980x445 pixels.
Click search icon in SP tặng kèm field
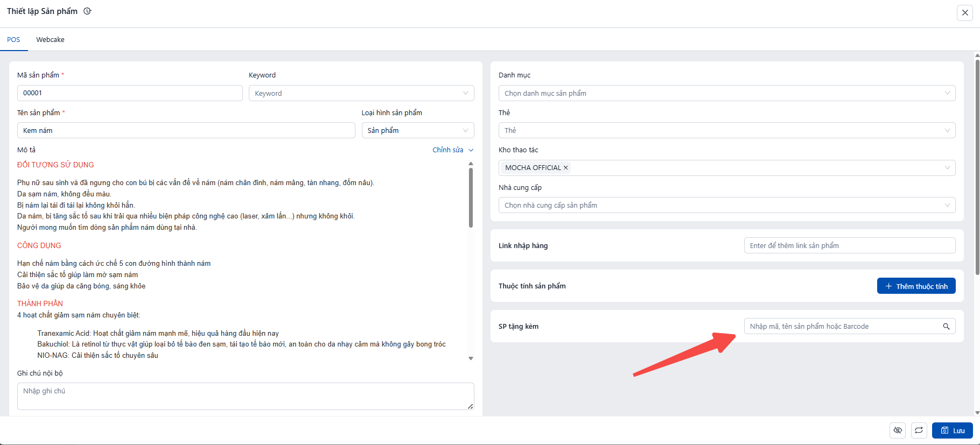coord(946,327)
